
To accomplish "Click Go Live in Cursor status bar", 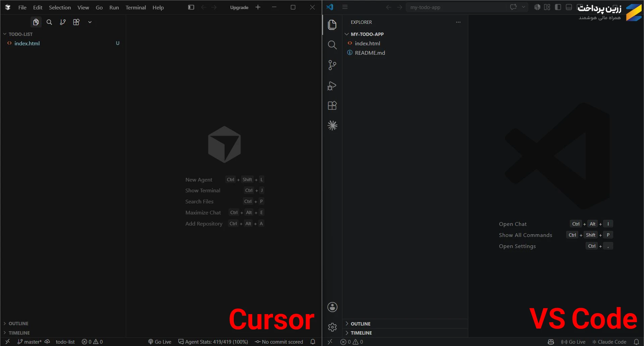I will [160, 342].
